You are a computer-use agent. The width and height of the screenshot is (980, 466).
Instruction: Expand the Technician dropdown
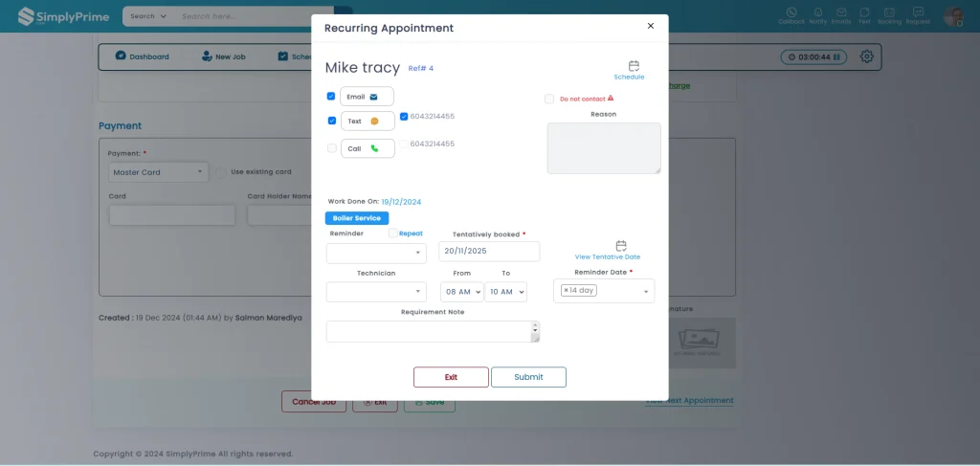click(x=376, y=292)
